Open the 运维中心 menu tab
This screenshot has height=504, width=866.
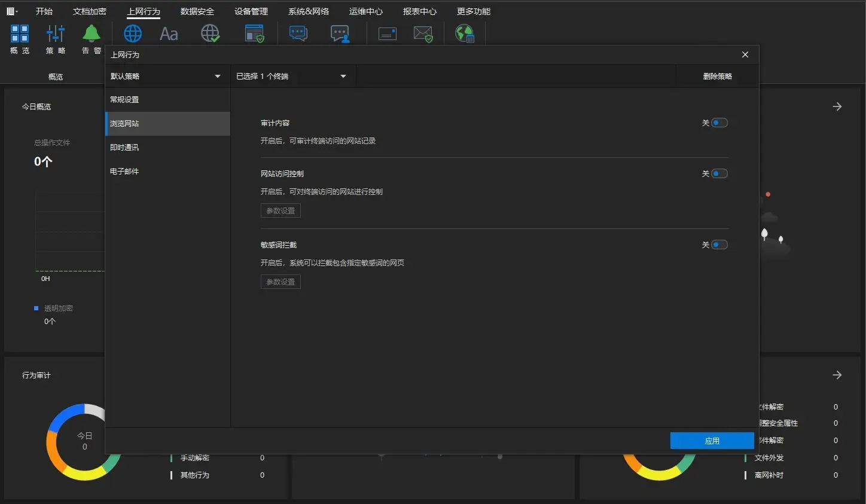coord(366,11)
